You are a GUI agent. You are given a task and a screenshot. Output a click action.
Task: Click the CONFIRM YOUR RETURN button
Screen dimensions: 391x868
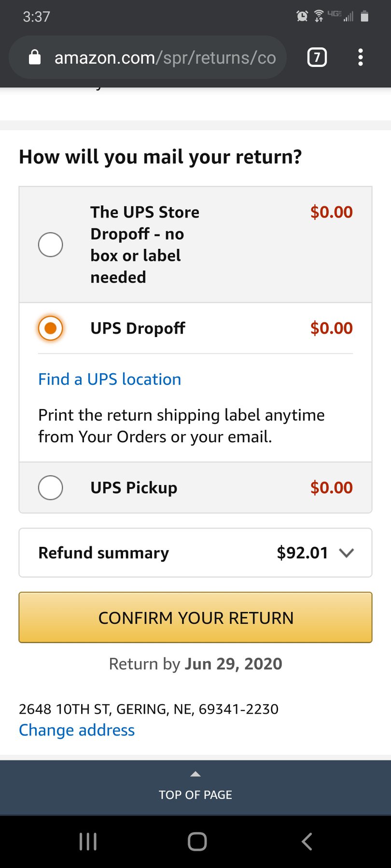pyautogui.click(x=195, y=618)
